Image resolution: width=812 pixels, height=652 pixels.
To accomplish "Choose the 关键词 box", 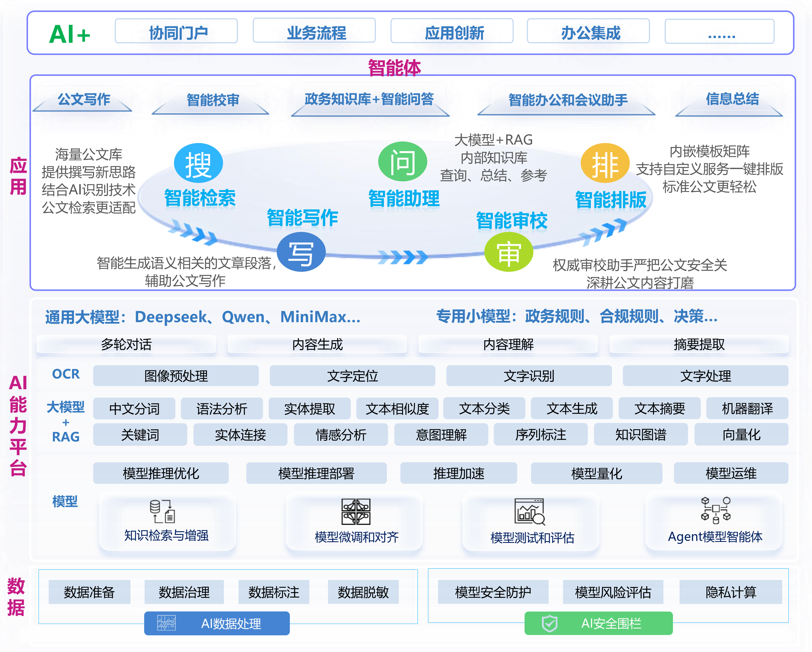I will [140, 435].
